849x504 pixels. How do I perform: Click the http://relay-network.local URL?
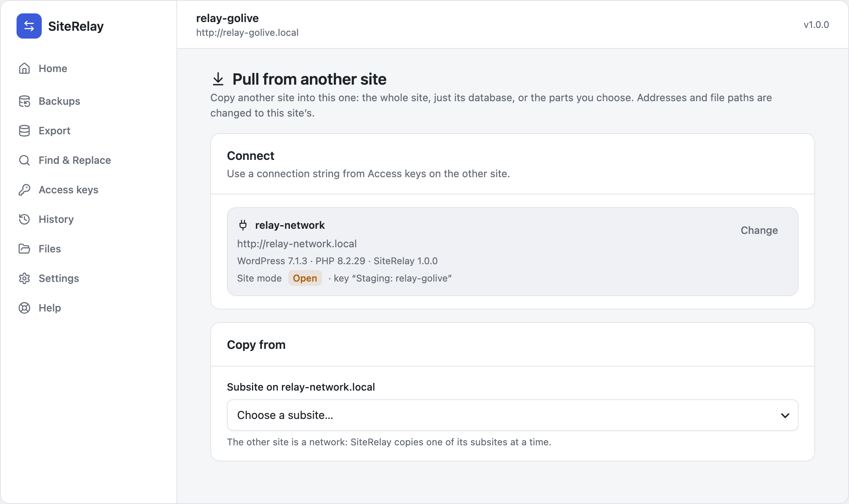(x=297, y=244)
